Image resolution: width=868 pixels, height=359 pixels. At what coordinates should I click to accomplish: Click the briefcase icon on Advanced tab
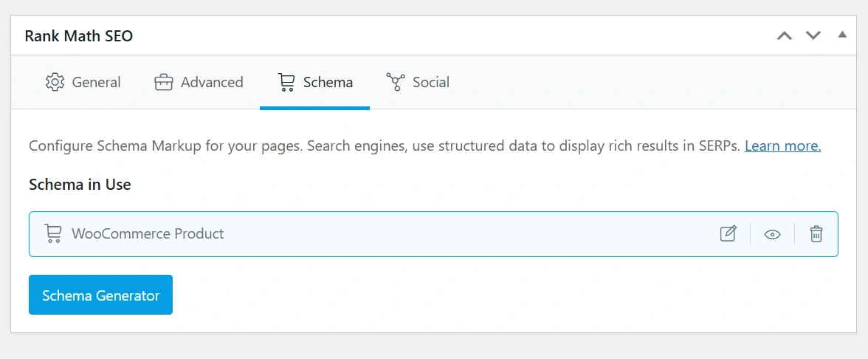(x=163, y=82)
